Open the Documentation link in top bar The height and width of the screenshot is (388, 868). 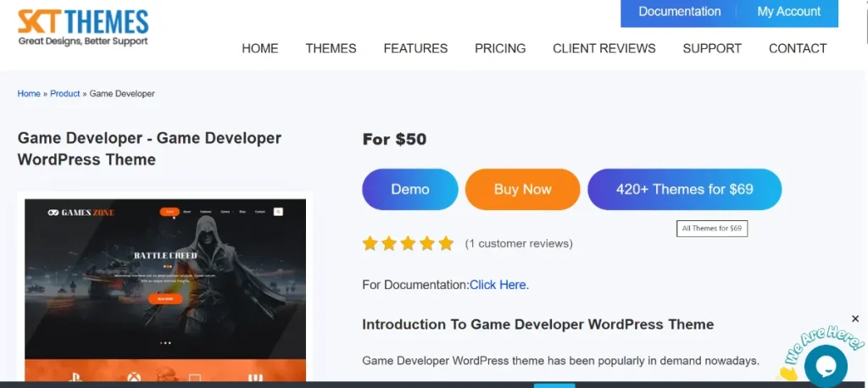point(679,12)
